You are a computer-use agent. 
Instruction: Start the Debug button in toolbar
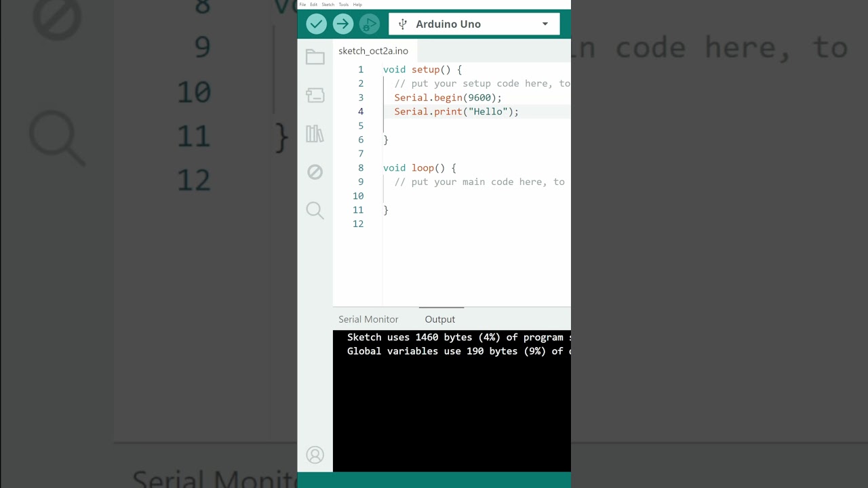point(370,24)
